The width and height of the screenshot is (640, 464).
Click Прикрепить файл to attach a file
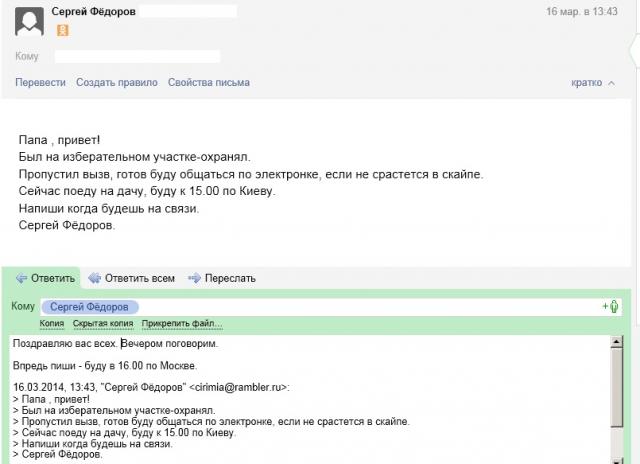[182, 324]
